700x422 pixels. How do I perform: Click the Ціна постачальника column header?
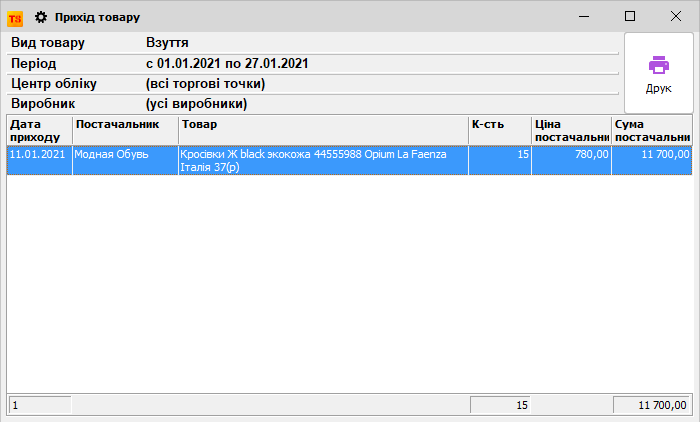tap(571, 130)
